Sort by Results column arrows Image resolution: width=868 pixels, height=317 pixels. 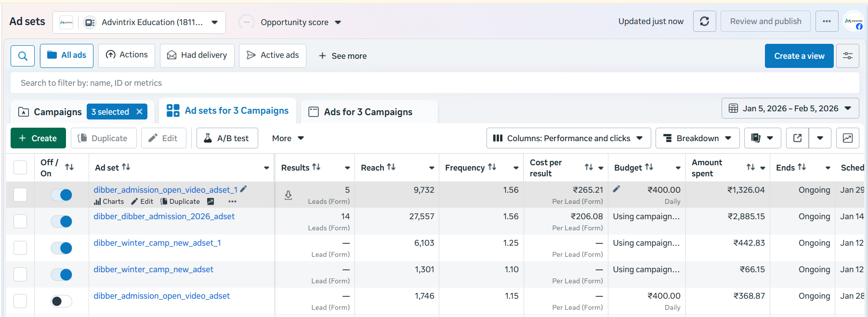pos(316,167)
